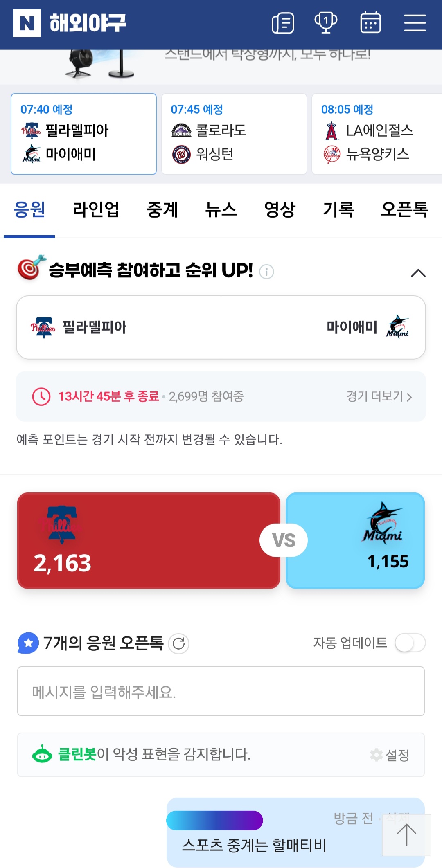Open 클린봇 설정 options
The width and height of the screenshot is (442, 868).
pyautogui.click(x=390, y=755)
